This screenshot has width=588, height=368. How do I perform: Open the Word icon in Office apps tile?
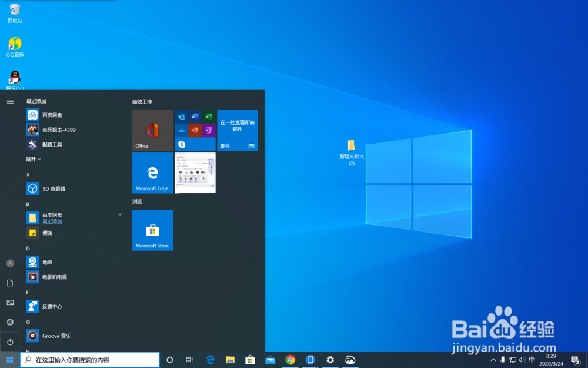(195, 117)
